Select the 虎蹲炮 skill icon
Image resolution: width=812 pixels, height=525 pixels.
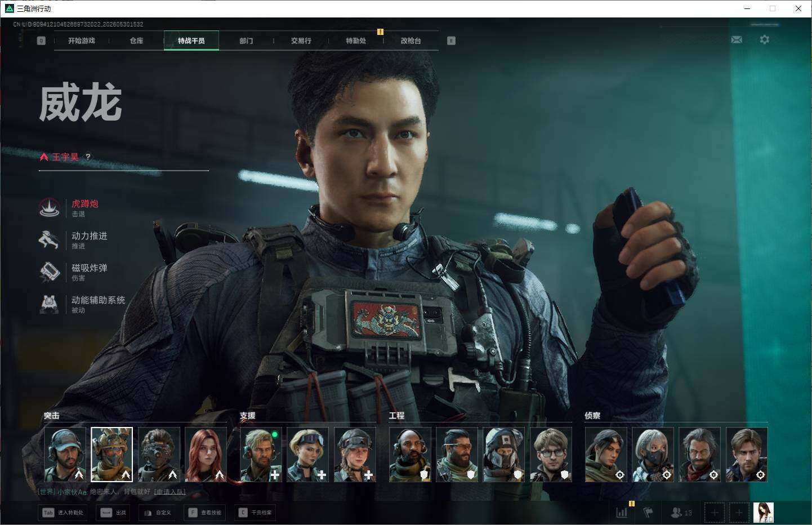click(50, 208)
